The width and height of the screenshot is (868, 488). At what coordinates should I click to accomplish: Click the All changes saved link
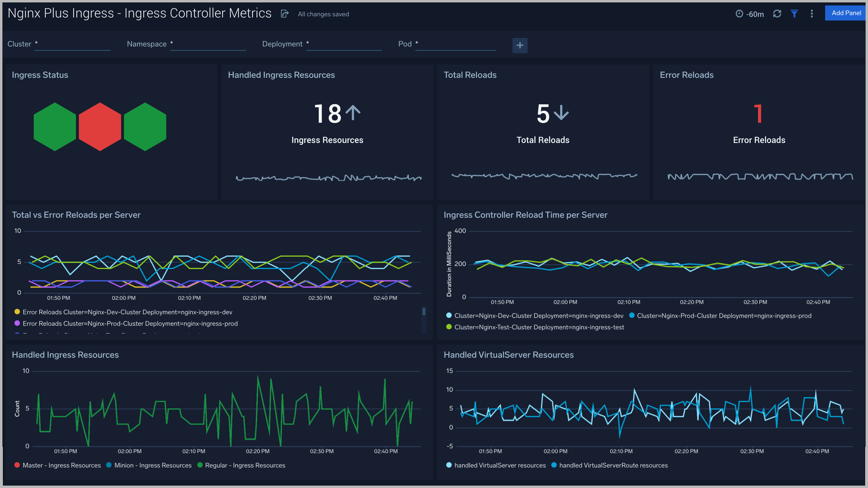tap(323, 14)
